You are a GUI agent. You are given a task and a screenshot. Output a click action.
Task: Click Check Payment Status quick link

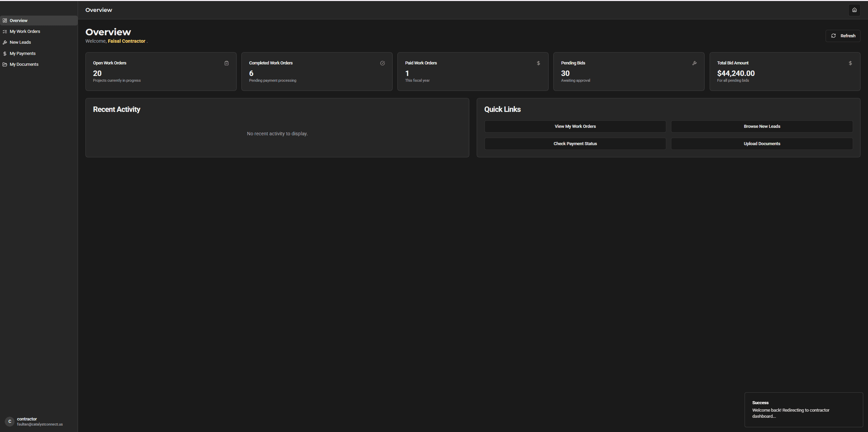coord(575,144)
